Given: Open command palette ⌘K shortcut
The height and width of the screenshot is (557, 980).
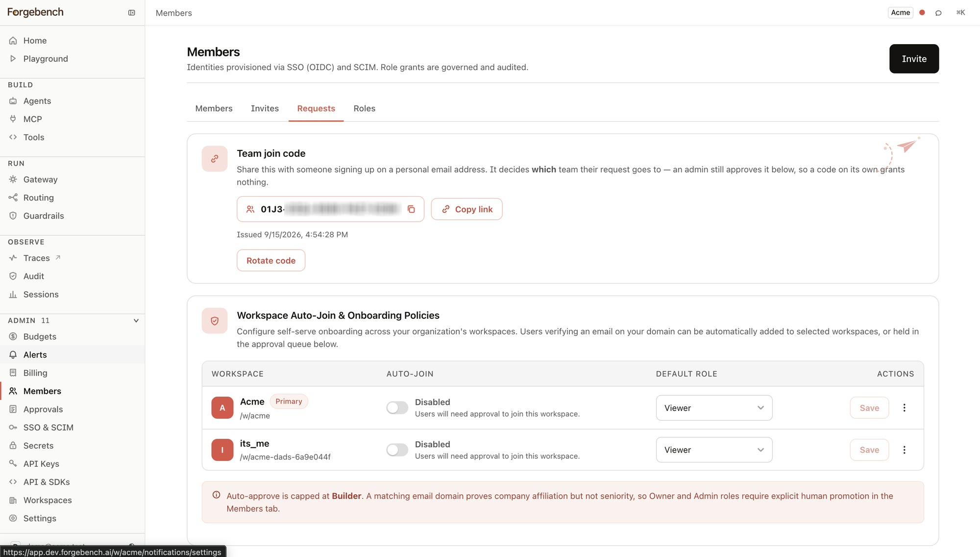Looking at the screenshot, I should [x=960, y=13].
